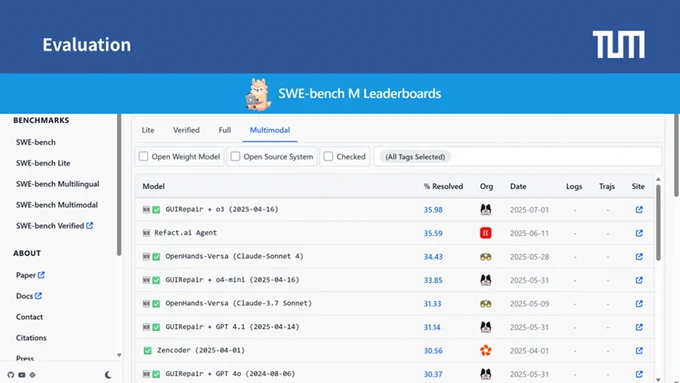Click org logo in OpenHands-Versa Claude-3.7 Sonnet row
This screenshot has height=383, width=680.
[x=486, y=304]
